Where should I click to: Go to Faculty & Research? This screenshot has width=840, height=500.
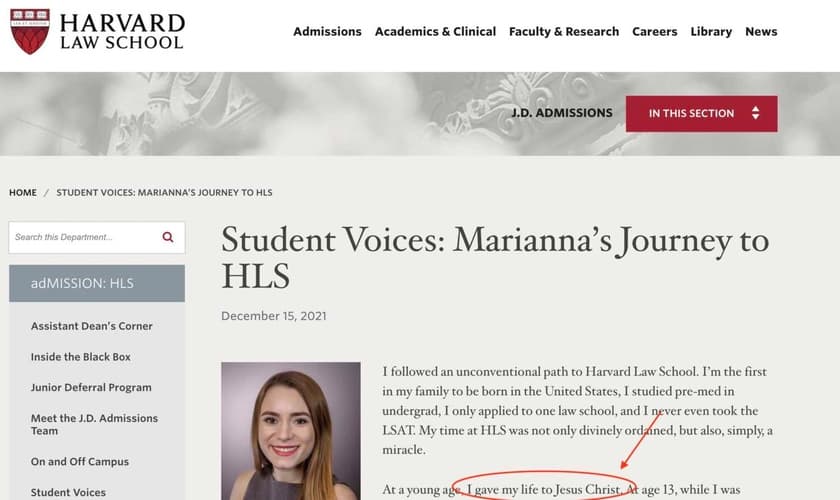(x=564, y=31)
